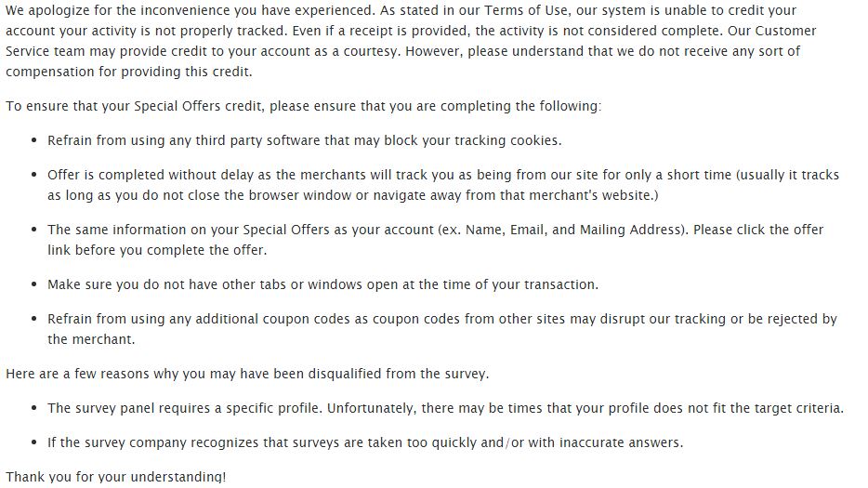Click the bullet about third party software
Screen dimensions: 868x488
305,140
